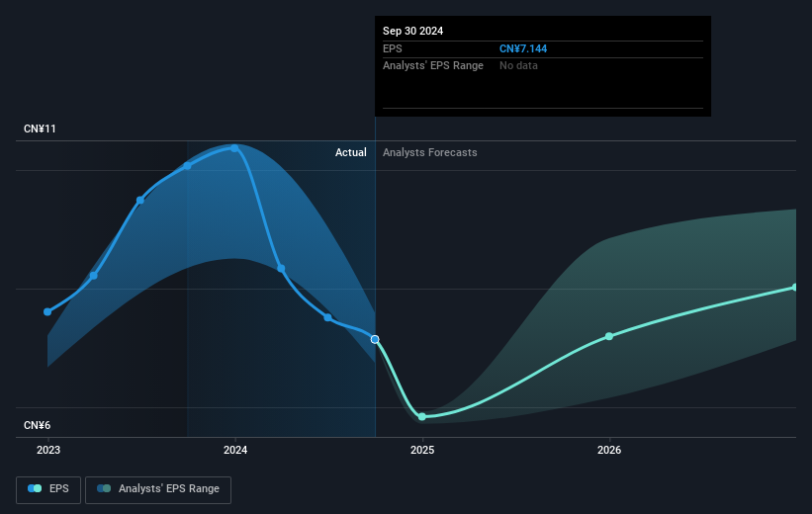Click the EPS data point at mid-2023
Image resolution: width=812 pixels, height=514 pixels.
pos(140,201)
